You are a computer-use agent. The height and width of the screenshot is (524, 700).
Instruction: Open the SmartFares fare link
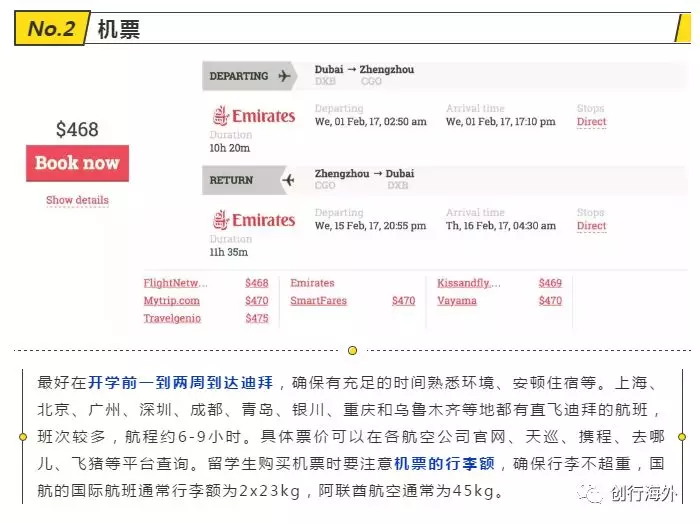(x=318, y=301)
